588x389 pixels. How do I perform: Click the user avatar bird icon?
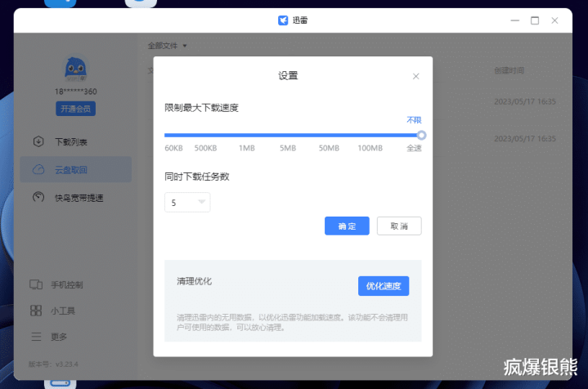75,69
